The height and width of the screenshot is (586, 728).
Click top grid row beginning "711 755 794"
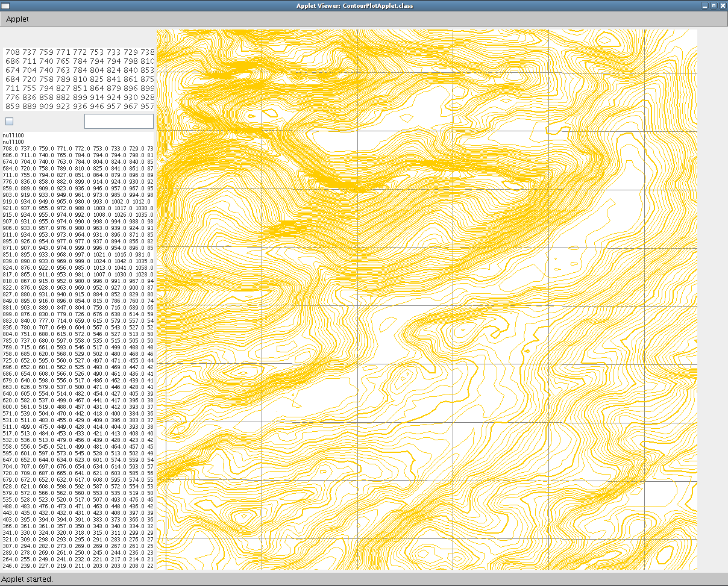click(79, 89)
